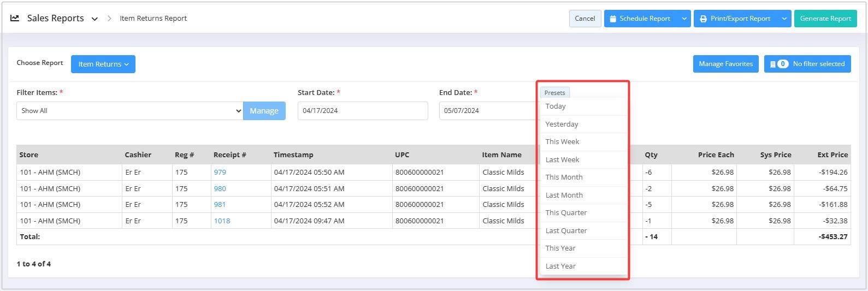The width and height of the screenshot is (868, 291).
Task: Open the Schedule Report dropdown arrow
Action: click(x=684, y=19)
